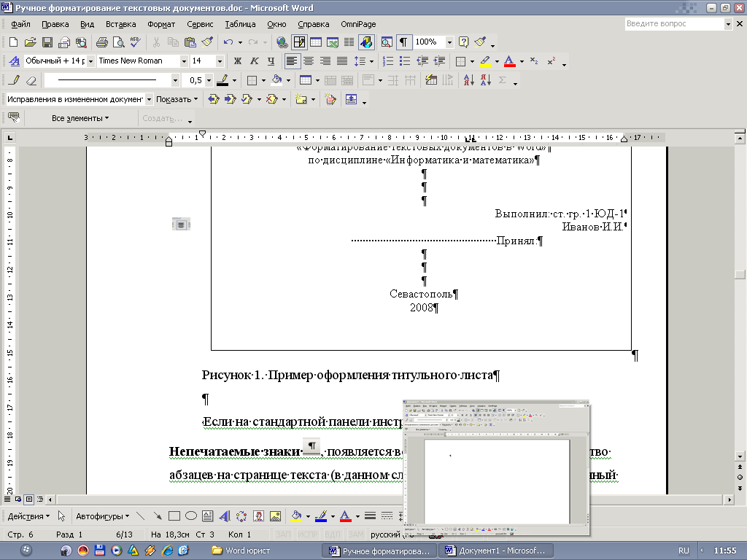Open a file via folder icon
Screen dimensions: 747x560
(31, 42)
